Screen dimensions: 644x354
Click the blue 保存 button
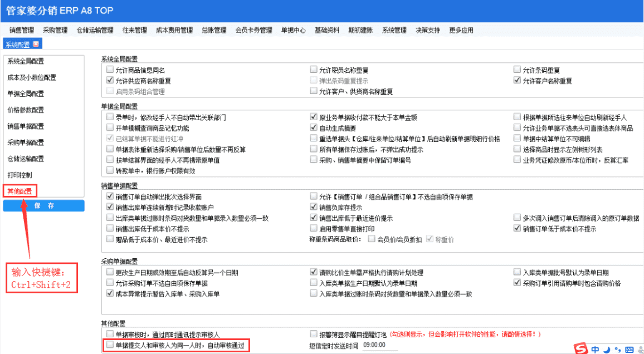tap(44, 206)
